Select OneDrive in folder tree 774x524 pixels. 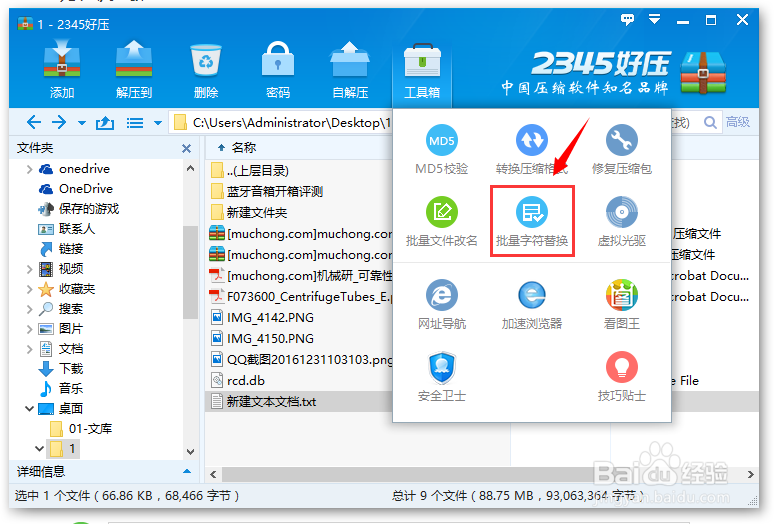coord(85,189)
